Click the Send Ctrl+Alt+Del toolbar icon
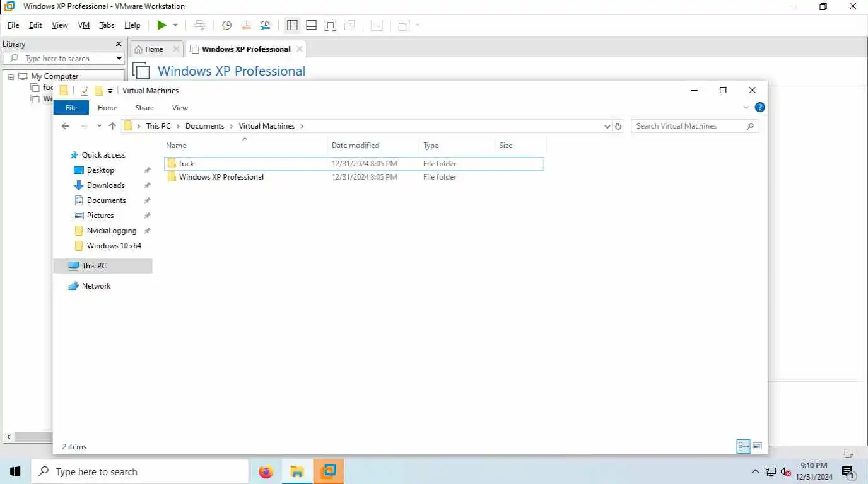868x484 pixels. tap(199, 25)
